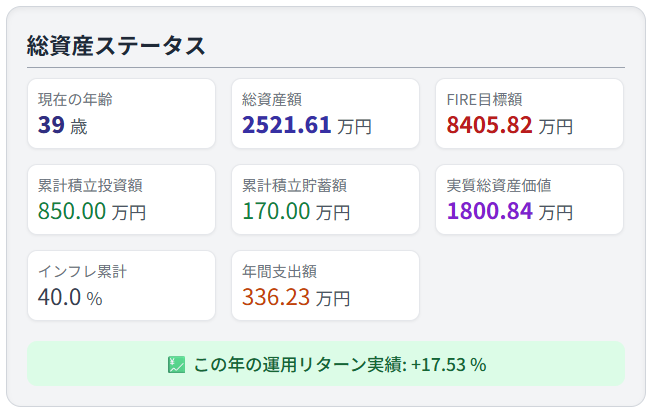The image size is (651, 418).
Task: Select the 現在の年齢 card
Action: click(x=121, y=113)
